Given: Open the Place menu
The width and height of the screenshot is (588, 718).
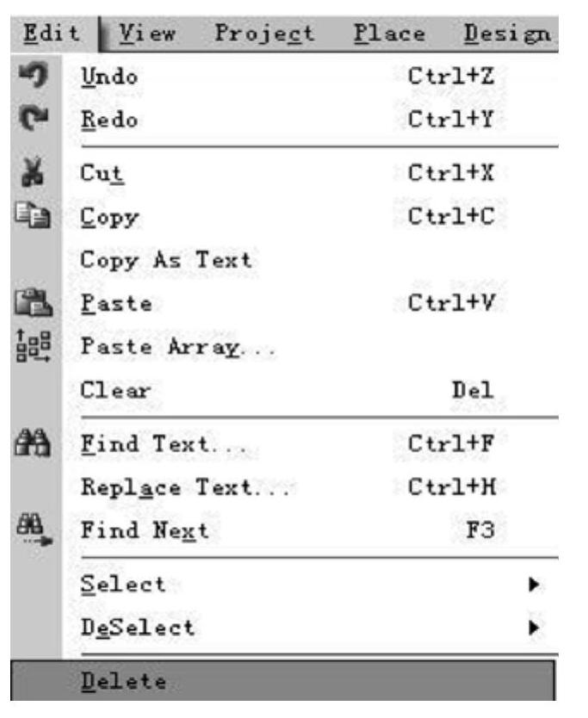Looking at the screenshot, I should click(x=390, y=34).
